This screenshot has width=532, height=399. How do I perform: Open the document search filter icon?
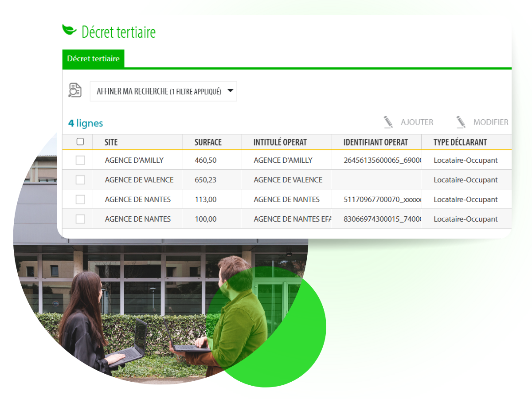75,89
